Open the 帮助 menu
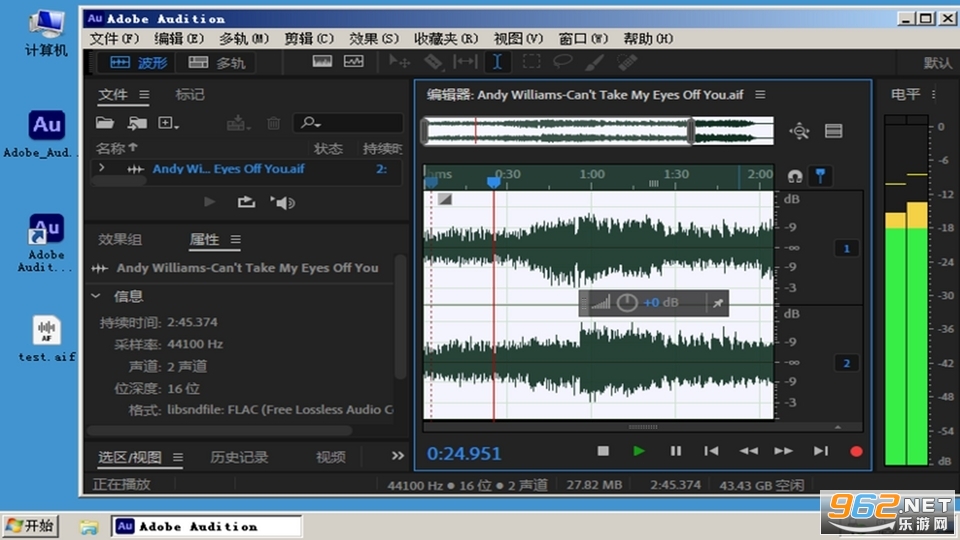Image resolution: width=960 pixels, height=540 pixels. click(648, 39)
